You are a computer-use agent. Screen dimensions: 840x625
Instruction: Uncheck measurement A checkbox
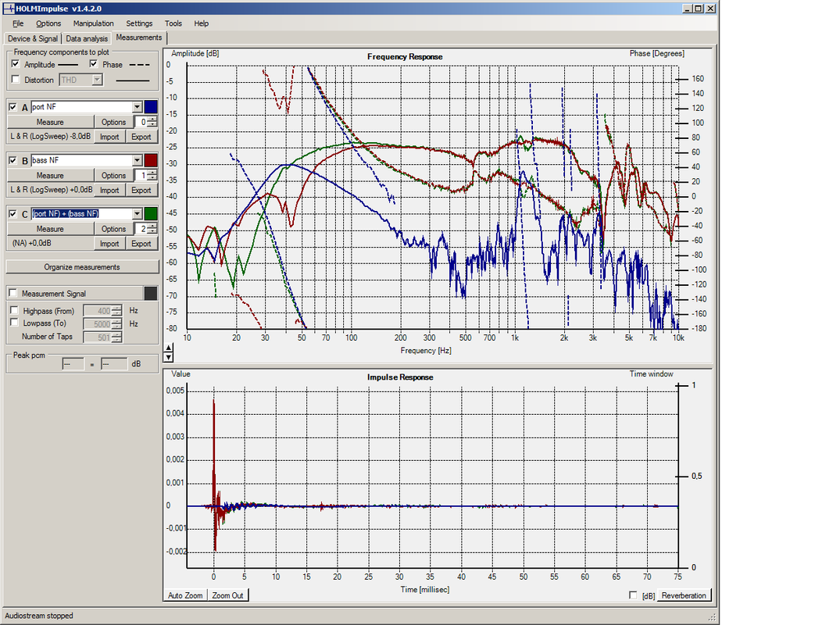[x=13, y=107]
